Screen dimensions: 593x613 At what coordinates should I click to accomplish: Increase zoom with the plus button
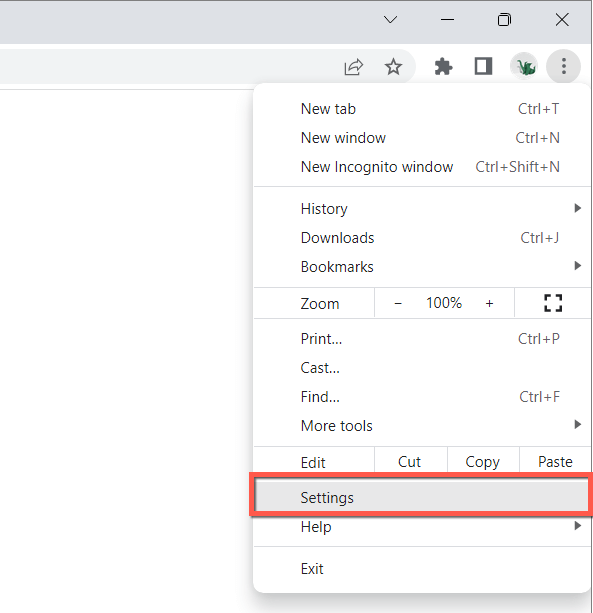[x=489, y=303]
